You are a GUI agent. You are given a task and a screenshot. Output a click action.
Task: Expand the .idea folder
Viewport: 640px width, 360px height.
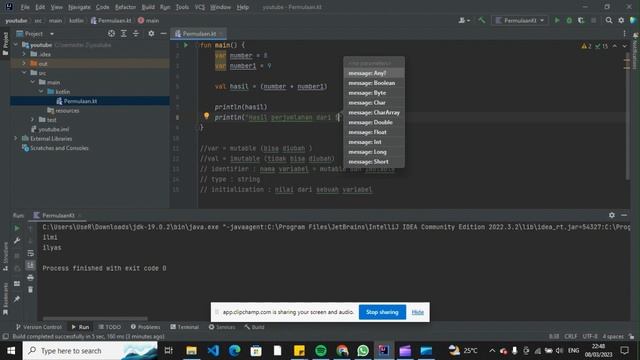(x=24, y=54)
